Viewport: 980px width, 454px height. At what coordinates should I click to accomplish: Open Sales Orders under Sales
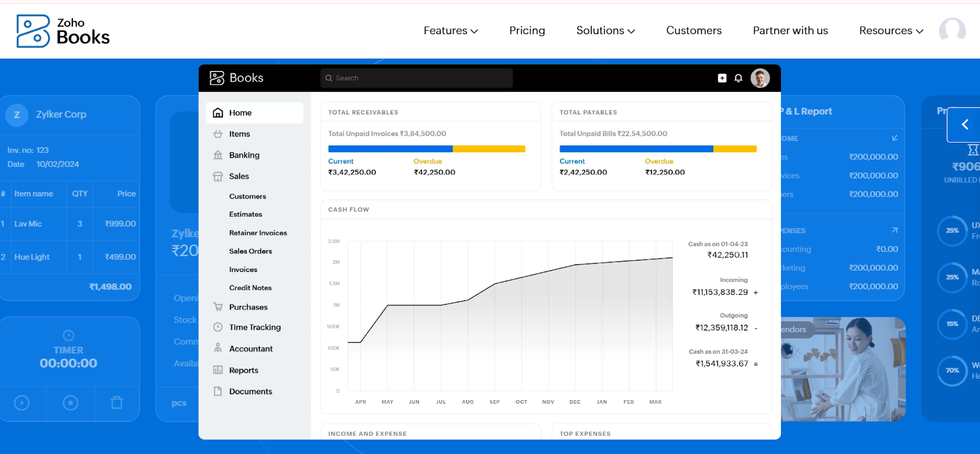point(251,251)
